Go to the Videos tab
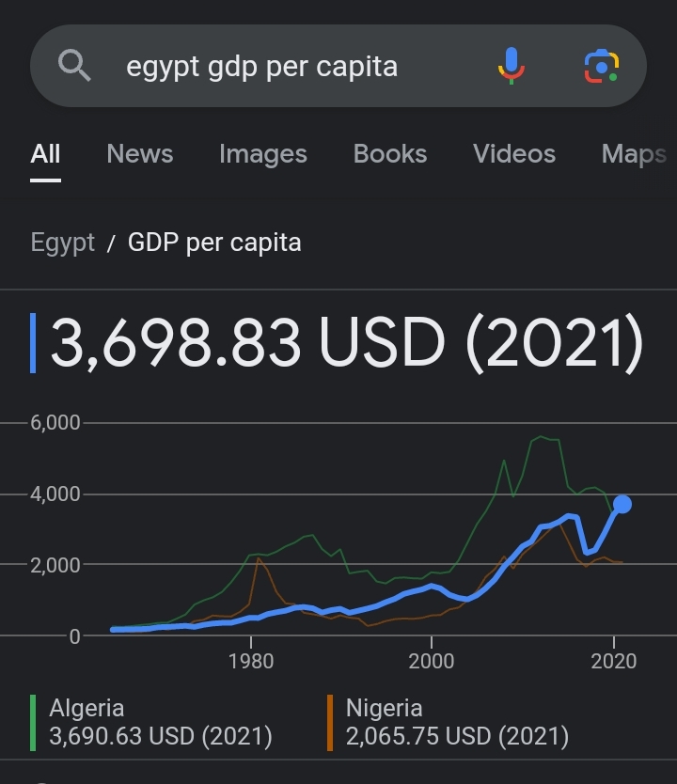677x784 pixels. 514,153
